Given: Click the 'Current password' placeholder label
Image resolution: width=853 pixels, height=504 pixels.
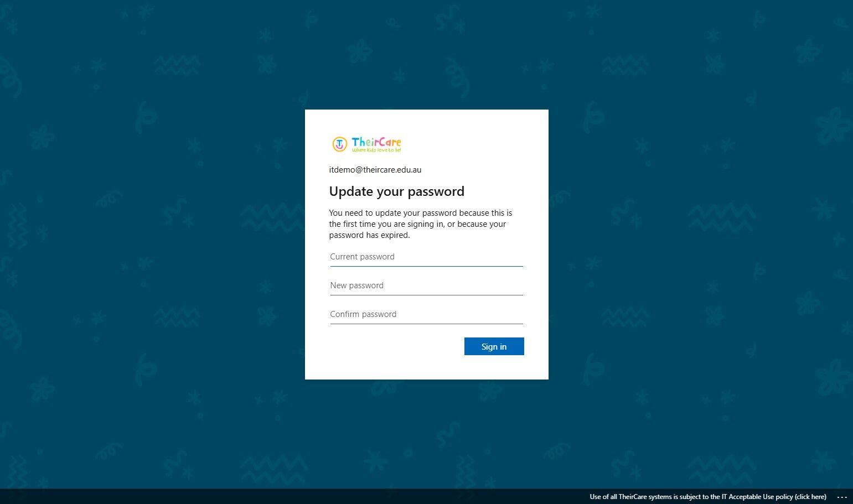Looking at the screenshot, I should [363, 257].
